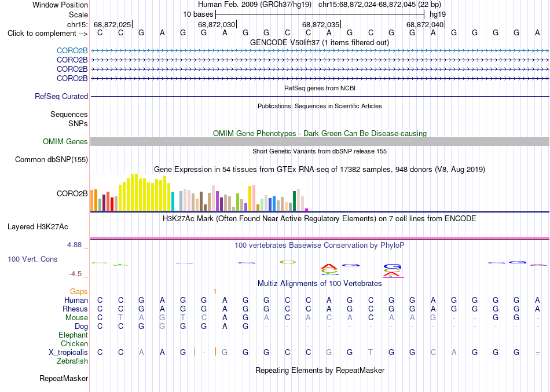Click the Chicken species label

74,344
